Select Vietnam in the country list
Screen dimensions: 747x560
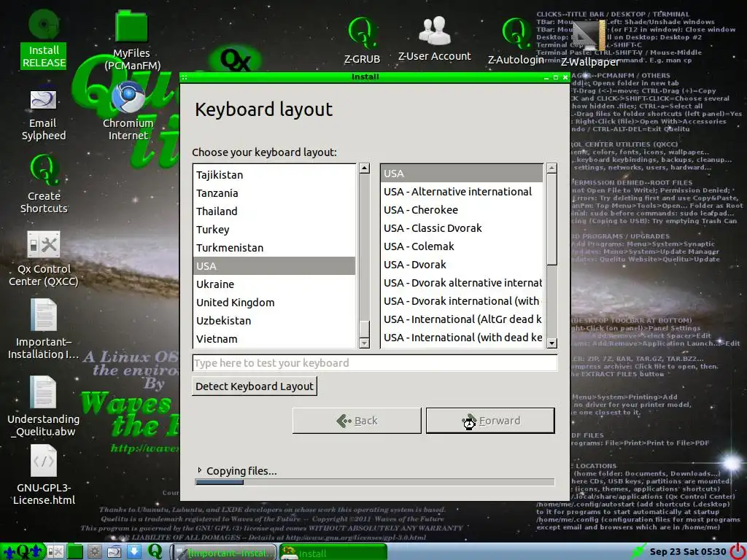[274, 338]
